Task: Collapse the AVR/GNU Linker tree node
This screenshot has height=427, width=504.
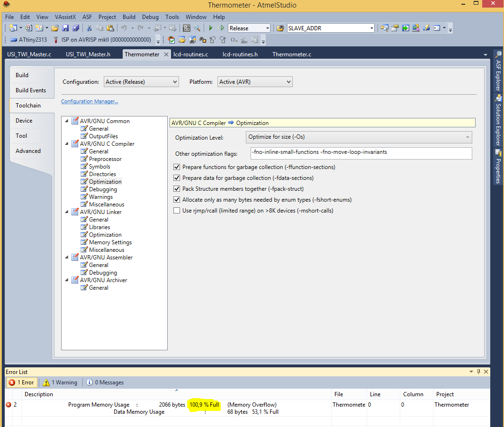Action: [x=67, y=212]
